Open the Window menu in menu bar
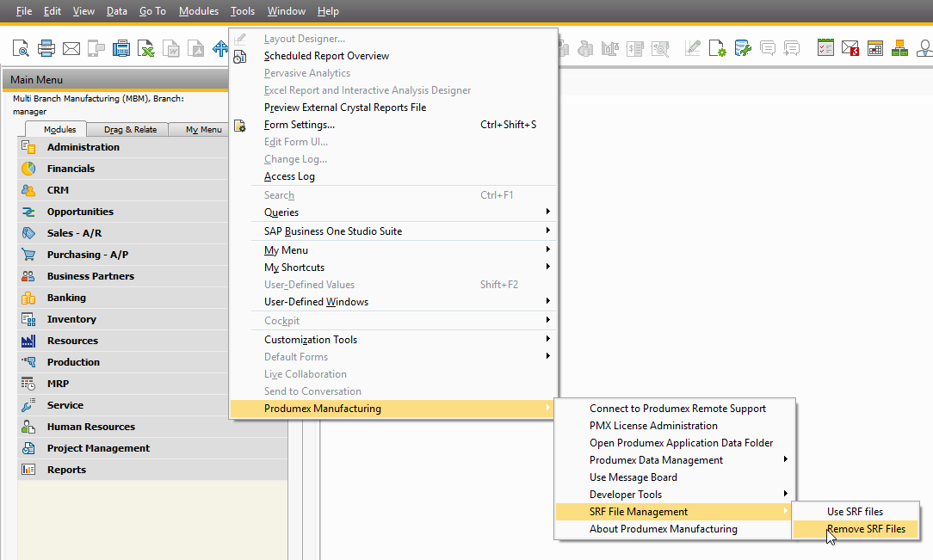Screen dimensions: 933x560 (x=287, y=11)
